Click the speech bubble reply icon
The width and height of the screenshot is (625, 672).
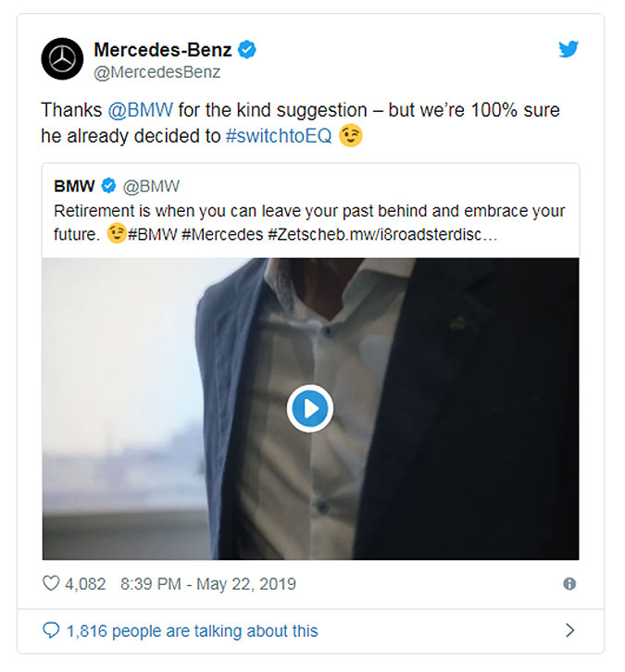point(51,630)
